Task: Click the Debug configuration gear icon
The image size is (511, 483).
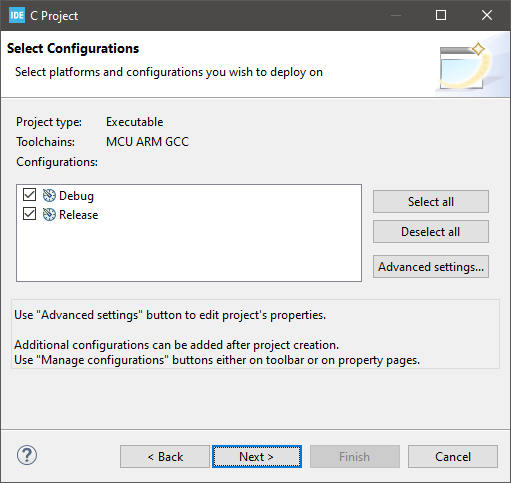Action: tap(49, 196)
